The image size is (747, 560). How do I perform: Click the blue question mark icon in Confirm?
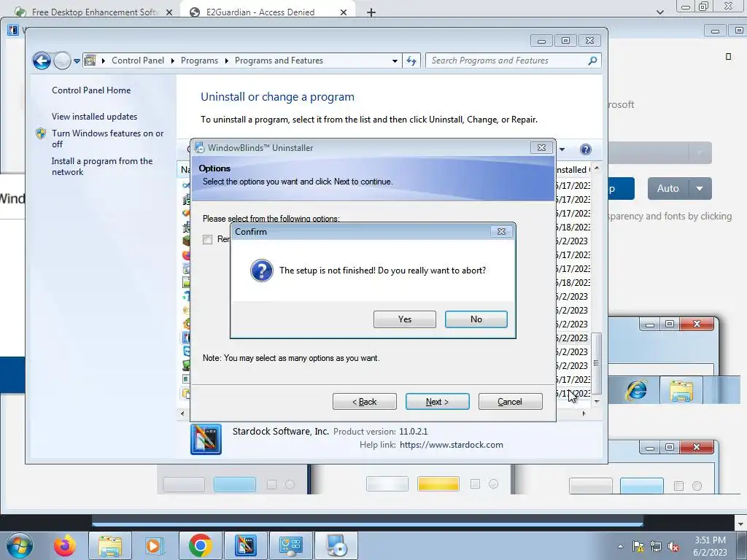[x=262, y=271]
